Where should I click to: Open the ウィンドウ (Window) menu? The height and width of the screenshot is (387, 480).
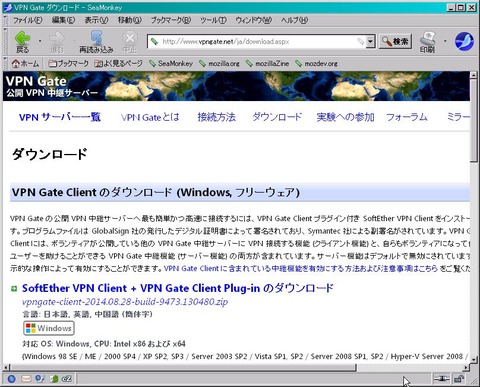[254, 20]
